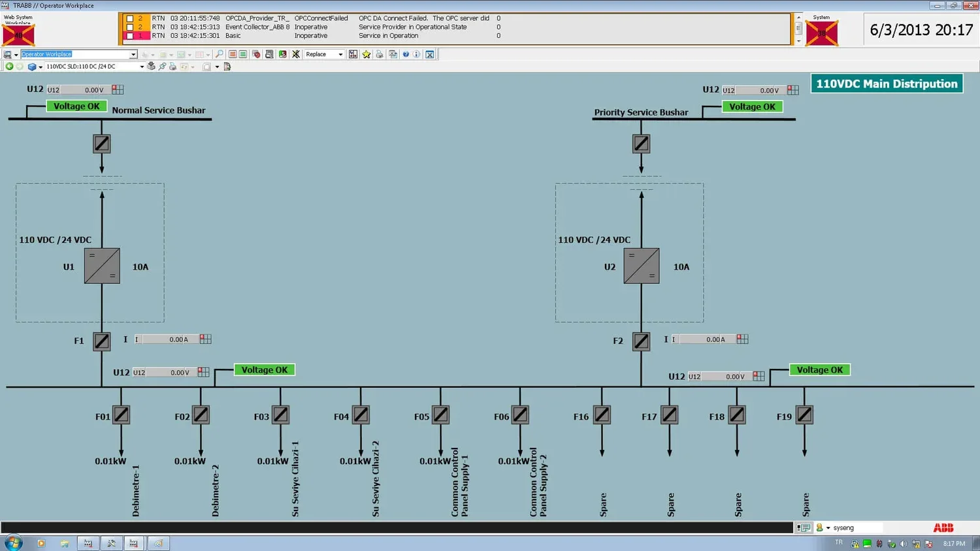
Task: Open trend icon beside F1 current value
Action: point(206,339)
